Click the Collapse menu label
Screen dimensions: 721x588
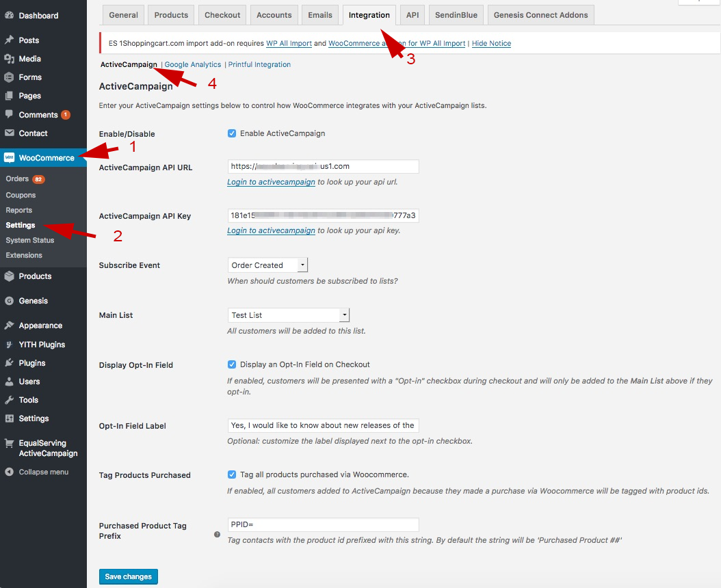(x=44, y=472)
